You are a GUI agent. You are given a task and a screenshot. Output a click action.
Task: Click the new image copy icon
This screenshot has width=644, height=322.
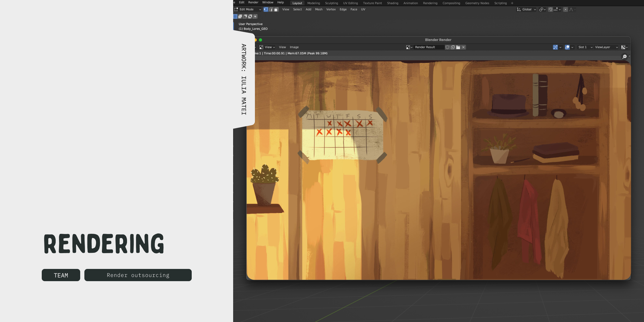click(453, 47)
